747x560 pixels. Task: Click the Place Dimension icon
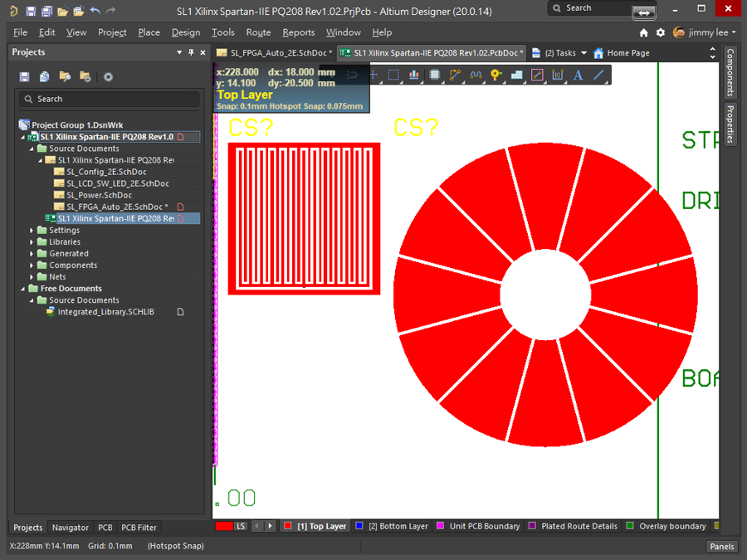(557, 75)
